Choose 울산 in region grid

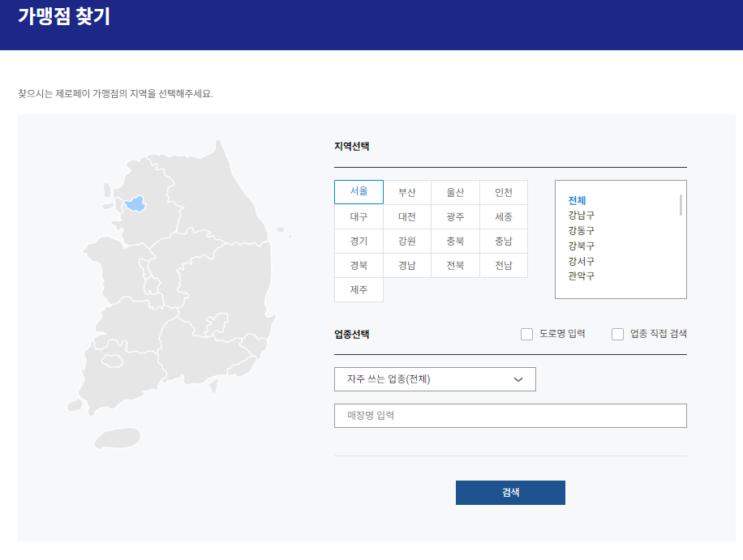click(x=455, y=192)
